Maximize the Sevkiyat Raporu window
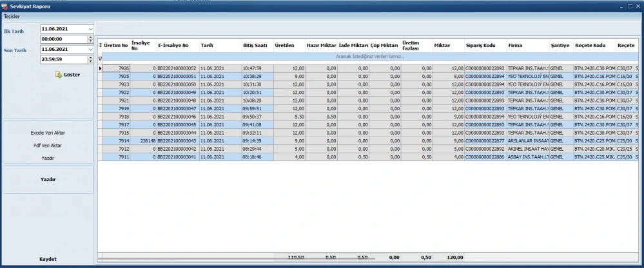The width and height of the screenshot is (644, 268). tap(629, 5)
